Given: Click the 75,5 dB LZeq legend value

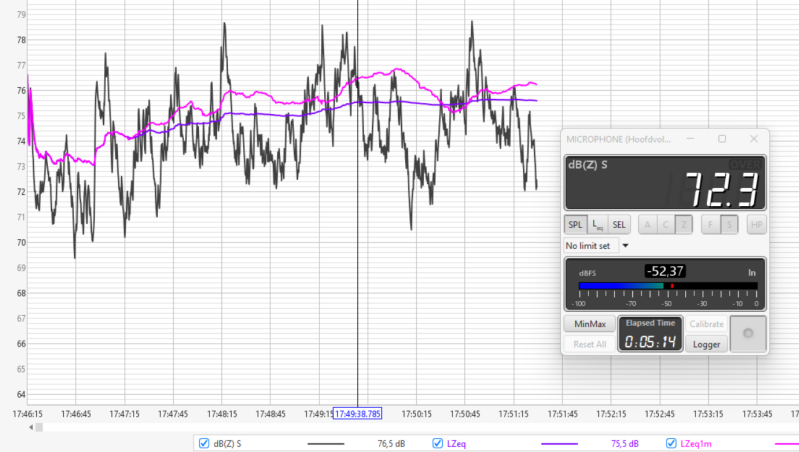Looking at the screenshot, I should (625, 444).
